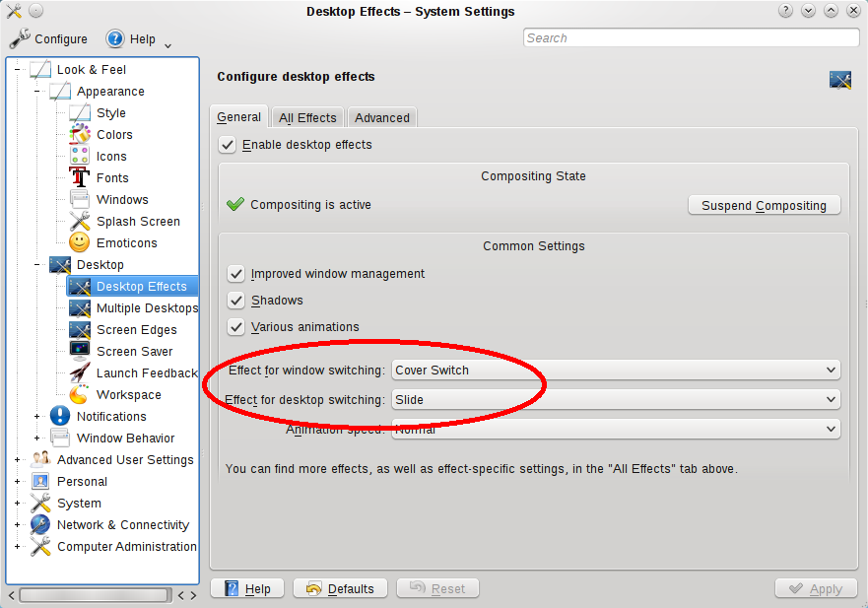This screenshot has width=868, height=608.
Task: Select Multiple Desktops in the tree
Action: coord(147,307)
